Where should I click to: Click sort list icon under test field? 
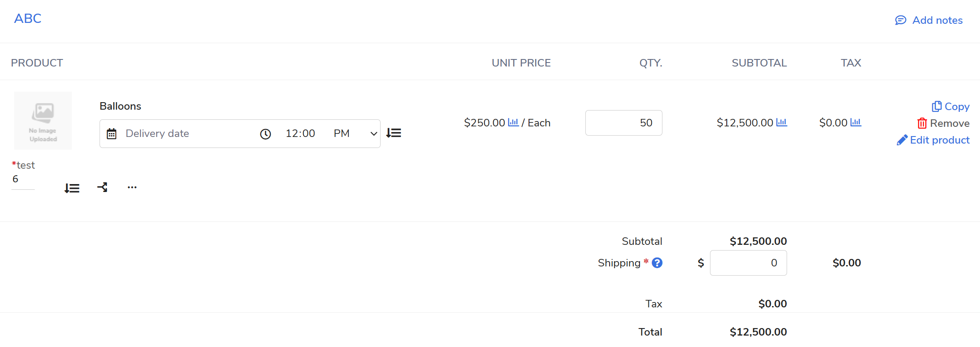coord(72,188)
